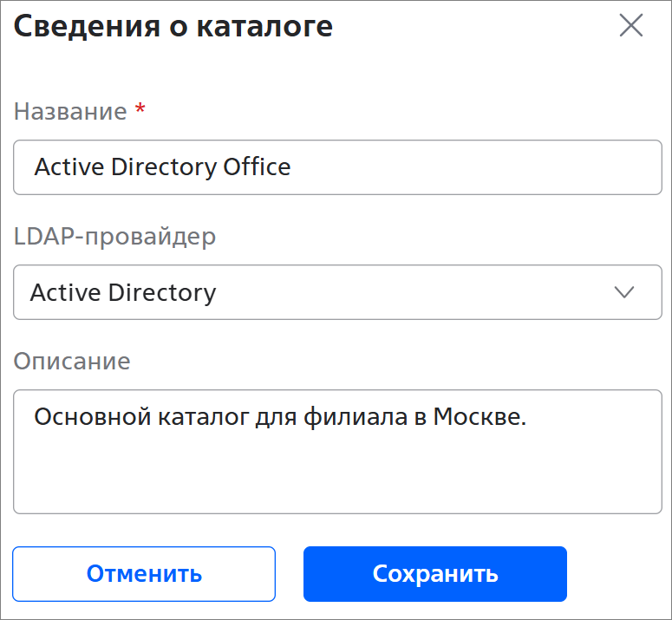This screenshot has width=672, height=620.
Task: Place cursor in Active Directory Office text
Action: coord(162,167)
